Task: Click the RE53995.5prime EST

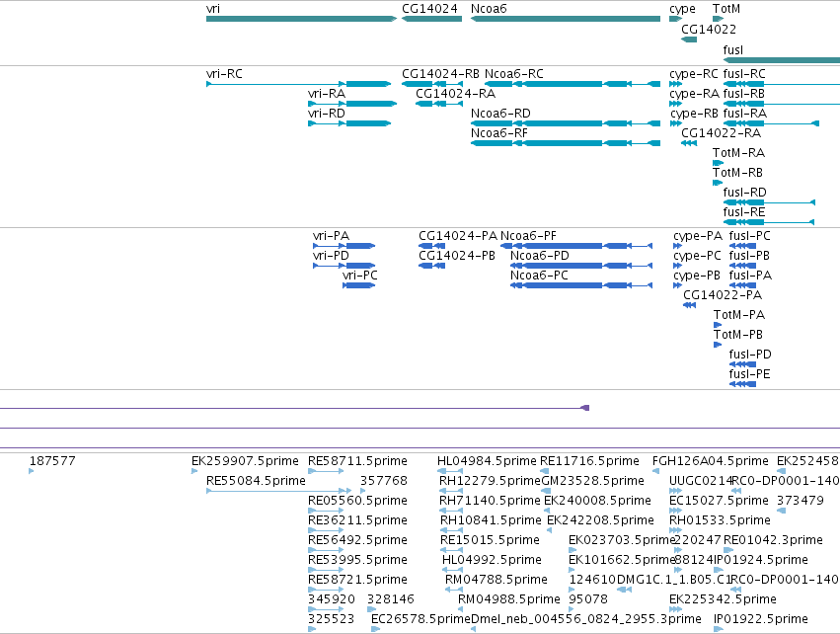Action: pyautogui.click(x=326, y=570)
